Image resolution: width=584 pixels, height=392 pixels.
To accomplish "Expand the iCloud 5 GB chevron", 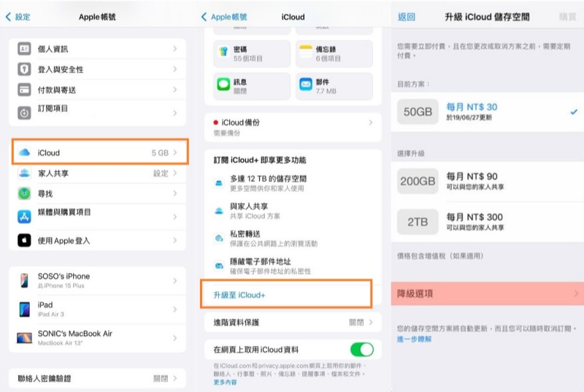I will (174, 153).
